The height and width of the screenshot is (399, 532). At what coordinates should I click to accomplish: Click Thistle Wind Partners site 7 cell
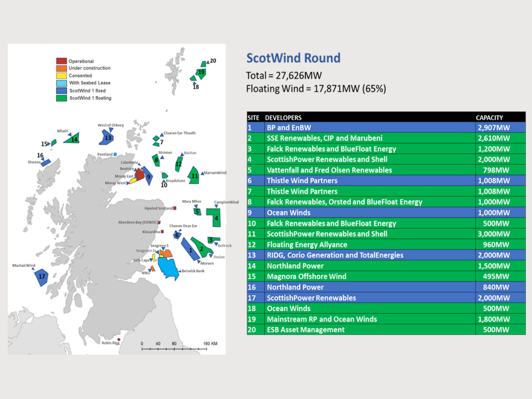tap(370, 191)
